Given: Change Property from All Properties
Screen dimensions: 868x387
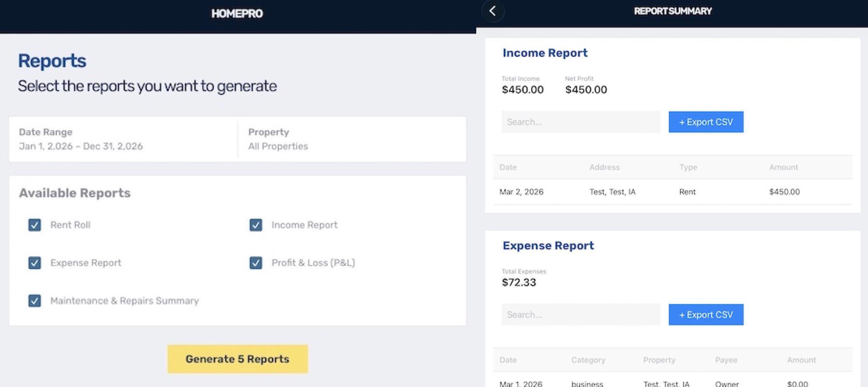Looking at the screenshot, I should (x=278, y=139).
